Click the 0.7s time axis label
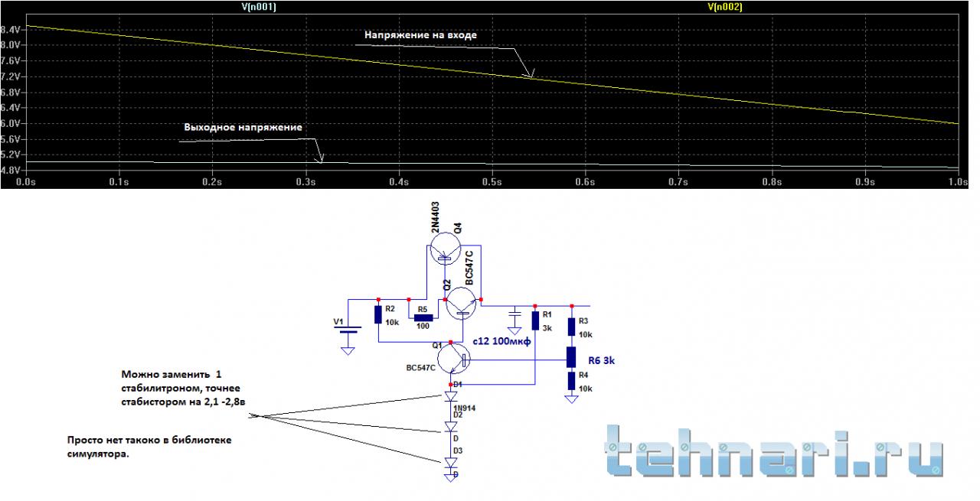The width and height of the screenshot is (980, 501). coord(678,183)
